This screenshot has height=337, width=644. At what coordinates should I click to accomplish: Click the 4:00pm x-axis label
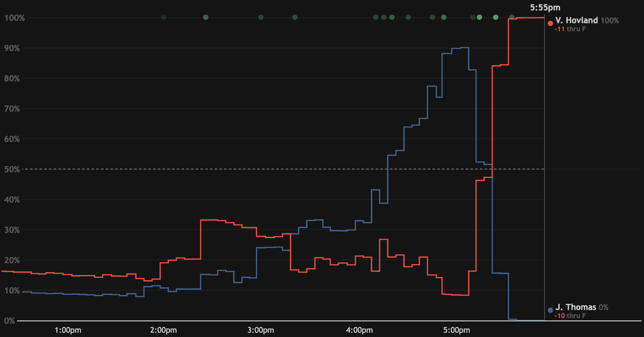tap(359, 329)
